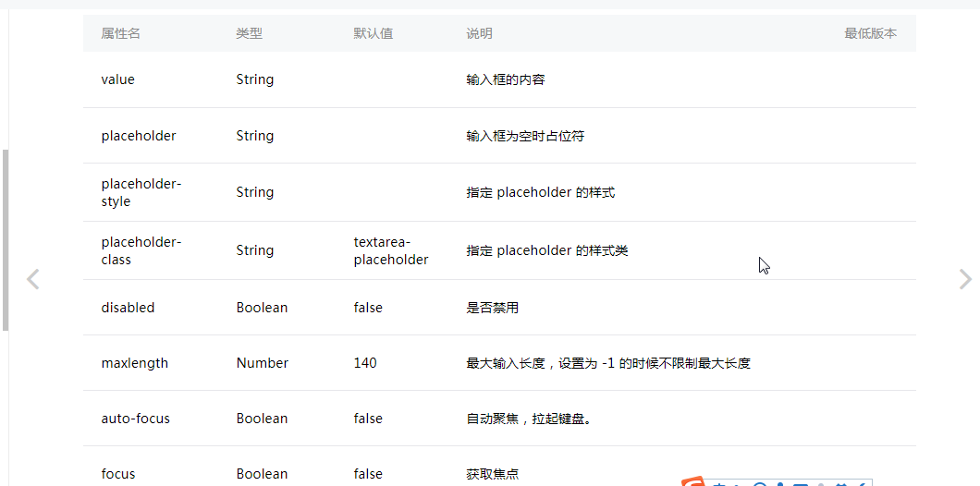Go to previous page with left chevron arrow

pyautogui.click(x=33, y=279)
